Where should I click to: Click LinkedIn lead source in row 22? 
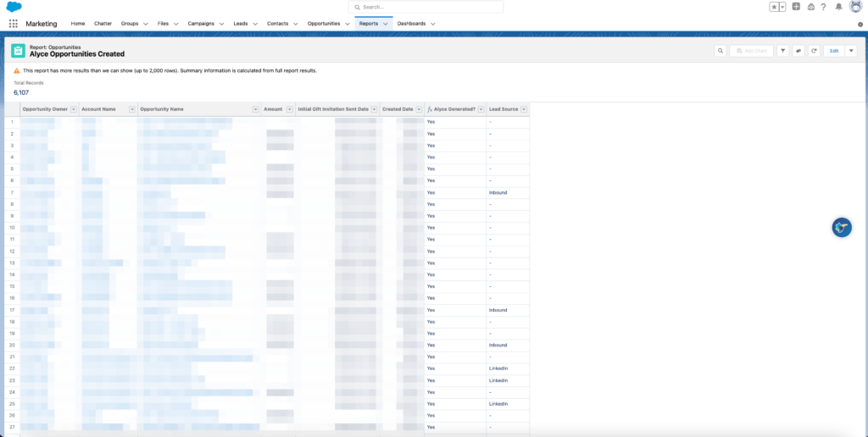tap(498, 368)
